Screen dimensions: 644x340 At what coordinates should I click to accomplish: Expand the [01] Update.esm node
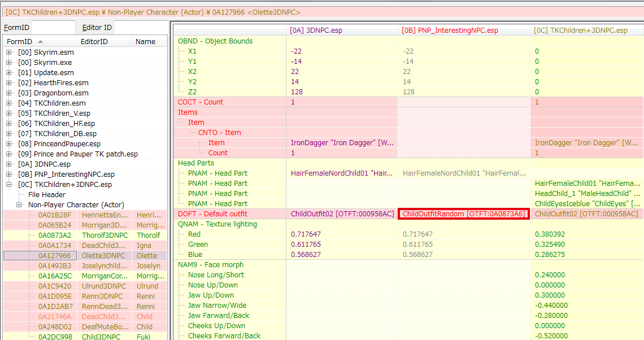click(x=8, y=73)
